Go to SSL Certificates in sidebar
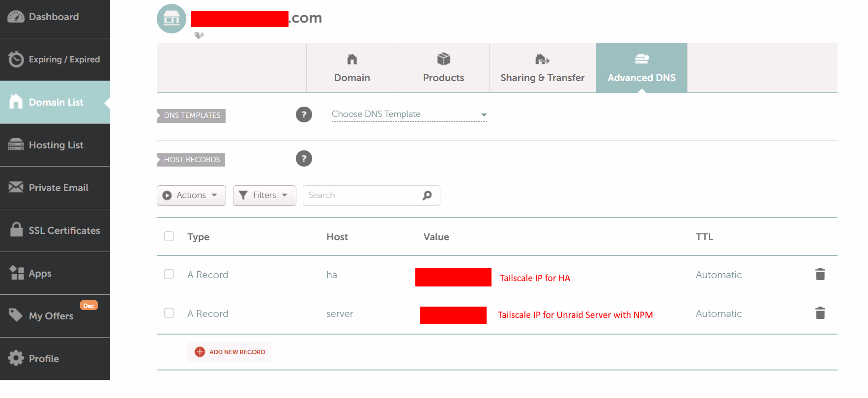 pyautogui.click(x=55, y=230)
